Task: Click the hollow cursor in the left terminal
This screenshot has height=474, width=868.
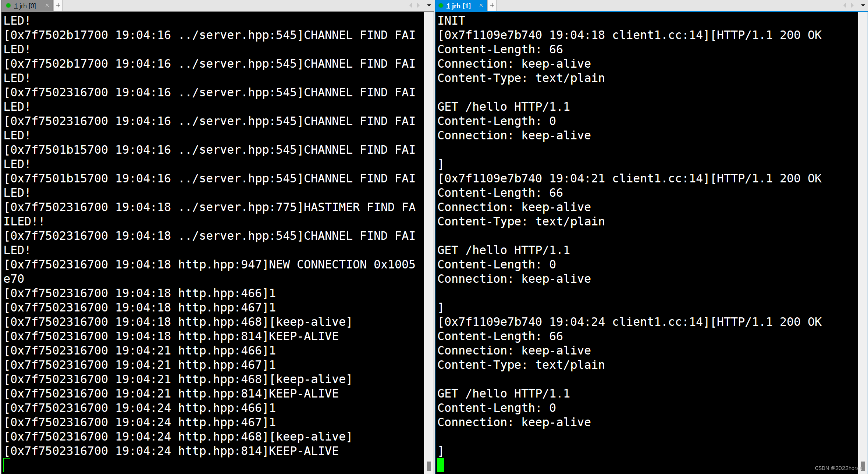Action: (x=7, y=465)
